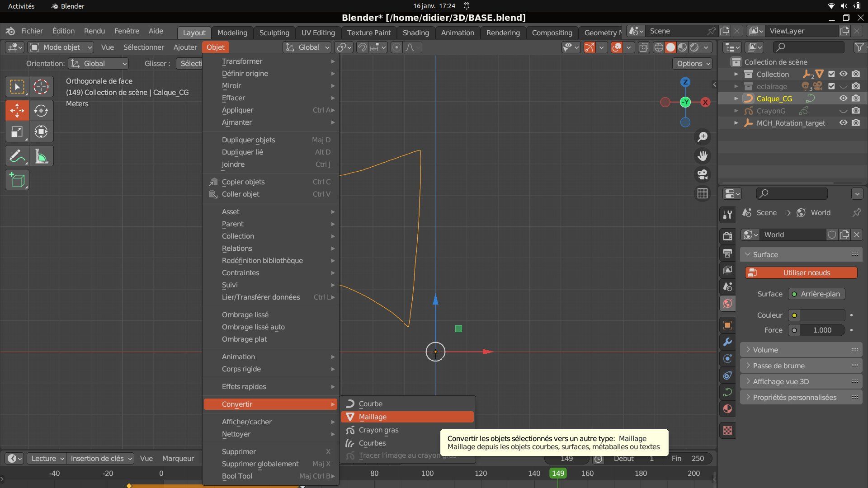This screenshot has height=488, width=868.
Task: Open the Texture properties tab
Action: (727, 430)
